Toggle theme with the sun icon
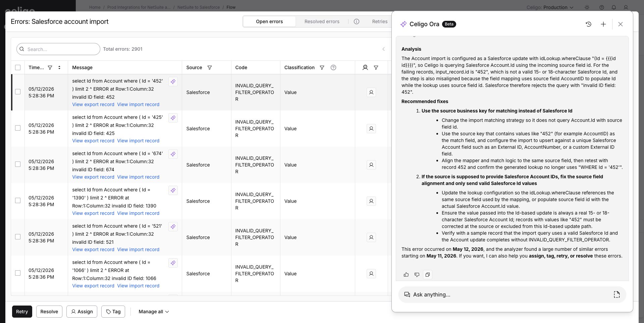 pyautogui.click(x=587, y=7)
